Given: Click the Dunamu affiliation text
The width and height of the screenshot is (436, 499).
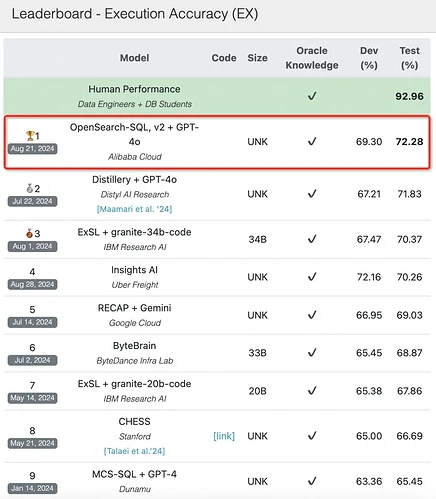Looking at the screenshot, I should pos(135,489).
